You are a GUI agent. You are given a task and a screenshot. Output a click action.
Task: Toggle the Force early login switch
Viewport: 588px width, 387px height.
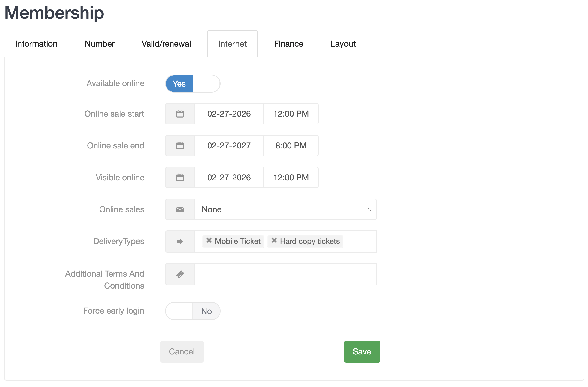point(192,311)
